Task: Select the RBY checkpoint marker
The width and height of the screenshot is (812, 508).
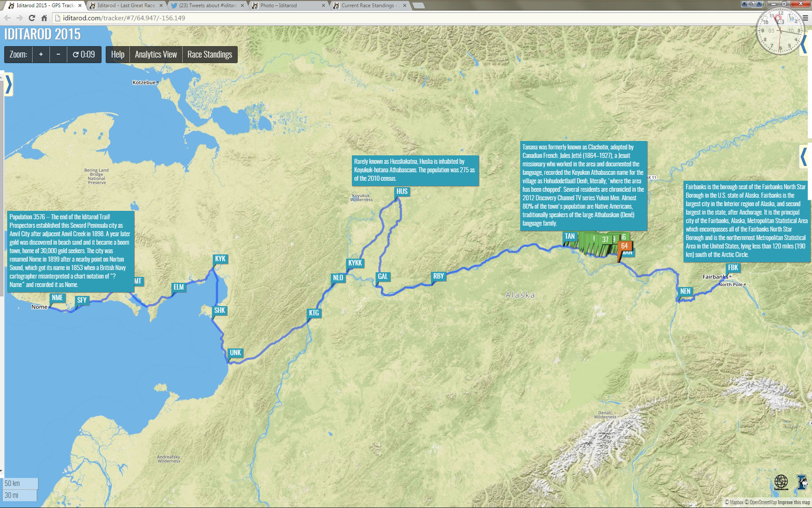Action: 439,276
